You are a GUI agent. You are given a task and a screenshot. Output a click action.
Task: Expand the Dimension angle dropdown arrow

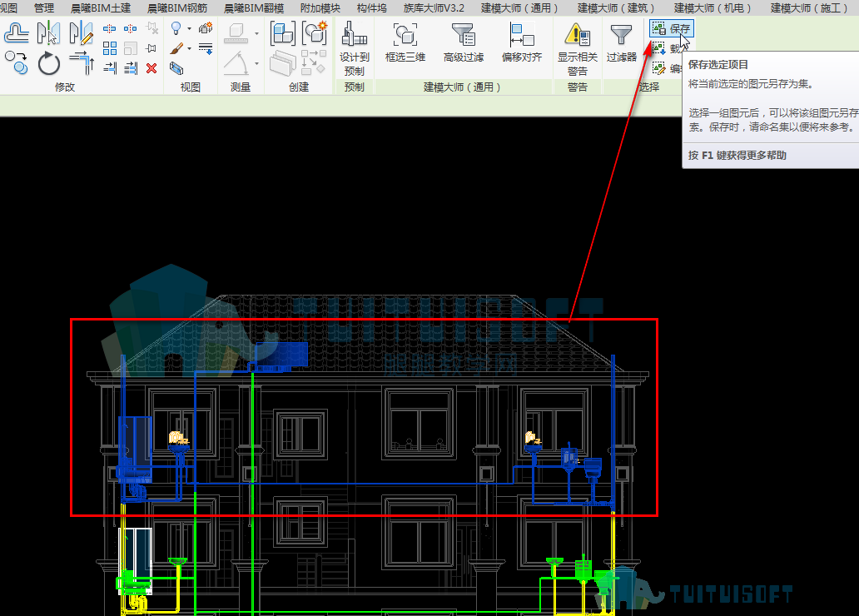(x=256, y=63)
